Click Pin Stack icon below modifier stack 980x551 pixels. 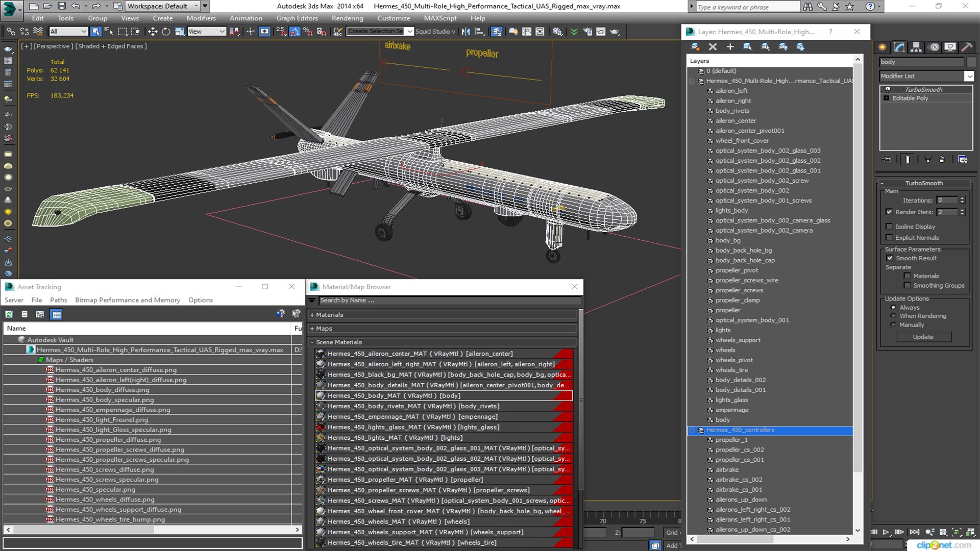coord(887,160)
